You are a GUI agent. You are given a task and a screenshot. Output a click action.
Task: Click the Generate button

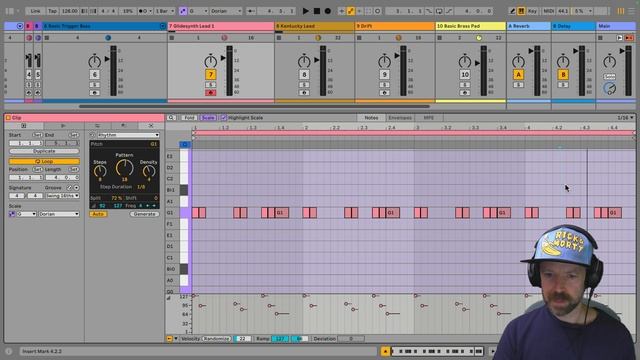(x=144, y=214)
